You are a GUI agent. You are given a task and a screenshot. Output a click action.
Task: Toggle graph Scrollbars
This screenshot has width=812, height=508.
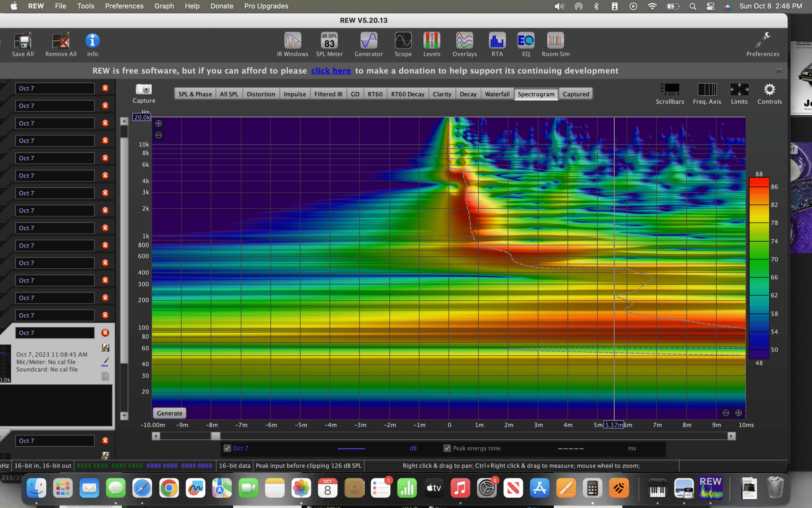(x=670, y=94)
